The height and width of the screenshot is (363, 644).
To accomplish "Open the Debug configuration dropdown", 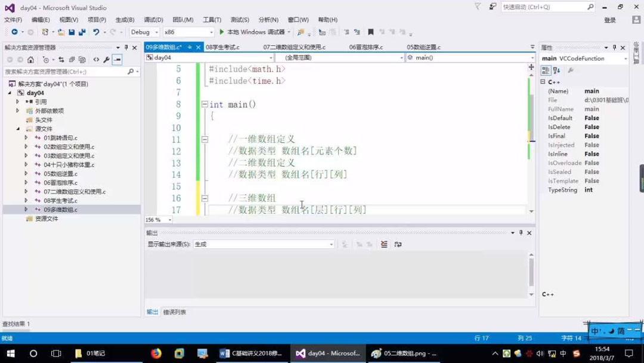I will tap(156, 32).
